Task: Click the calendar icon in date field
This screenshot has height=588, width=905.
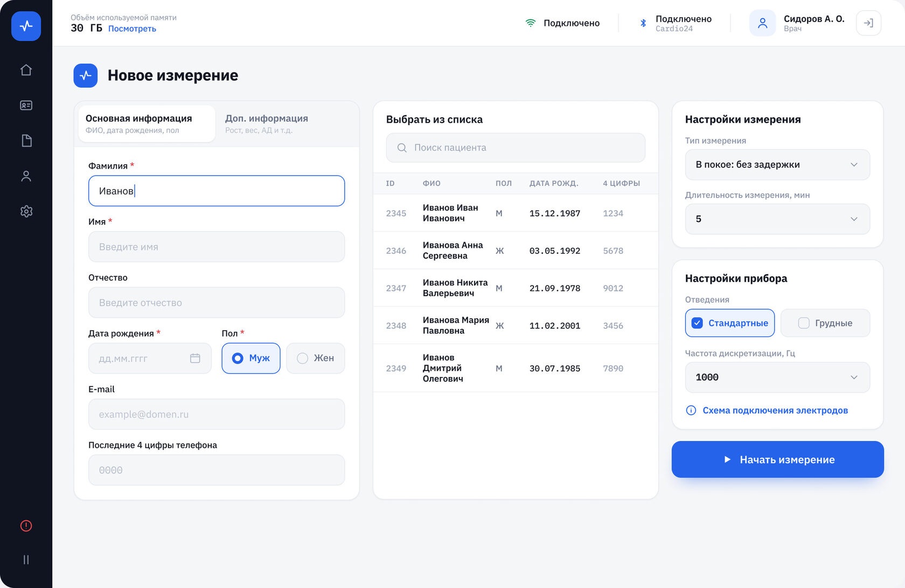Action: 195,358
